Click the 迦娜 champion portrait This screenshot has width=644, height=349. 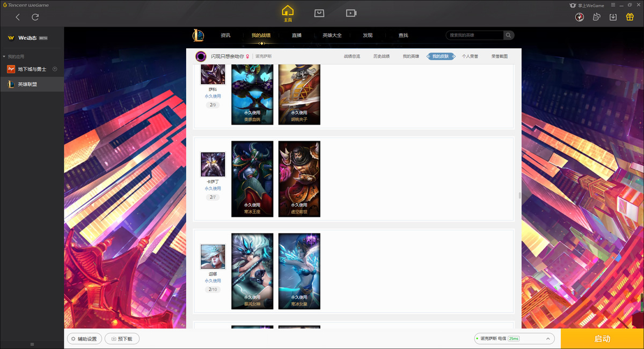(x=213, y=257)
